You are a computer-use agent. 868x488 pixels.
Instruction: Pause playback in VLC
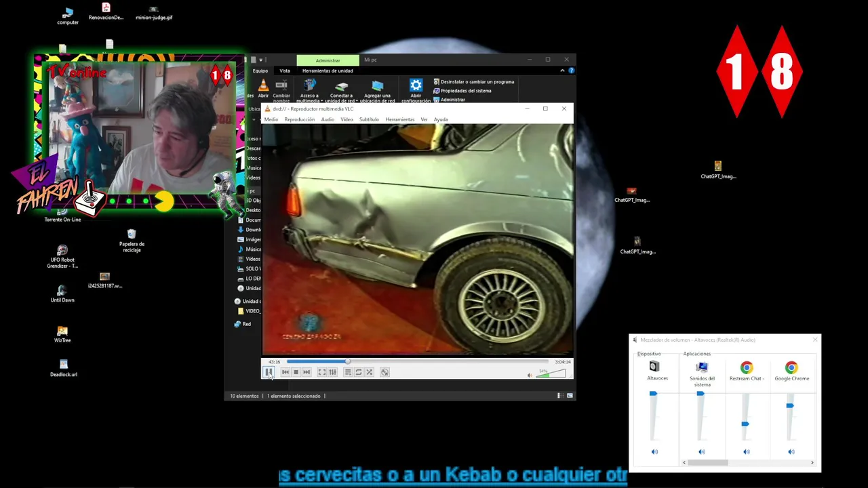[269, 372]
